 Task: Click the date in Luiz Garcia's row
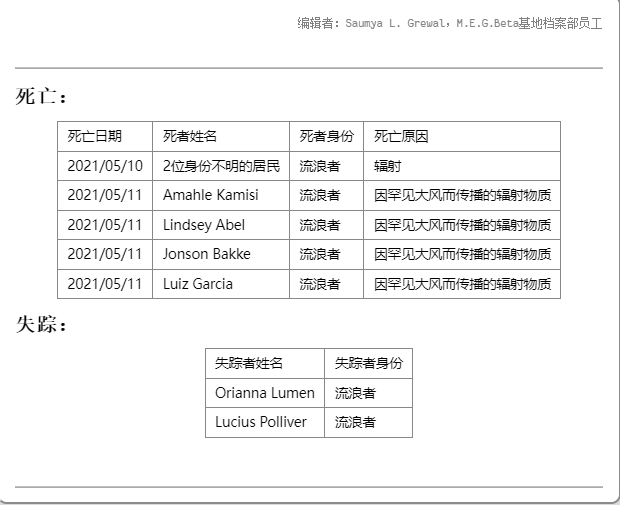[x=105, y=284]
